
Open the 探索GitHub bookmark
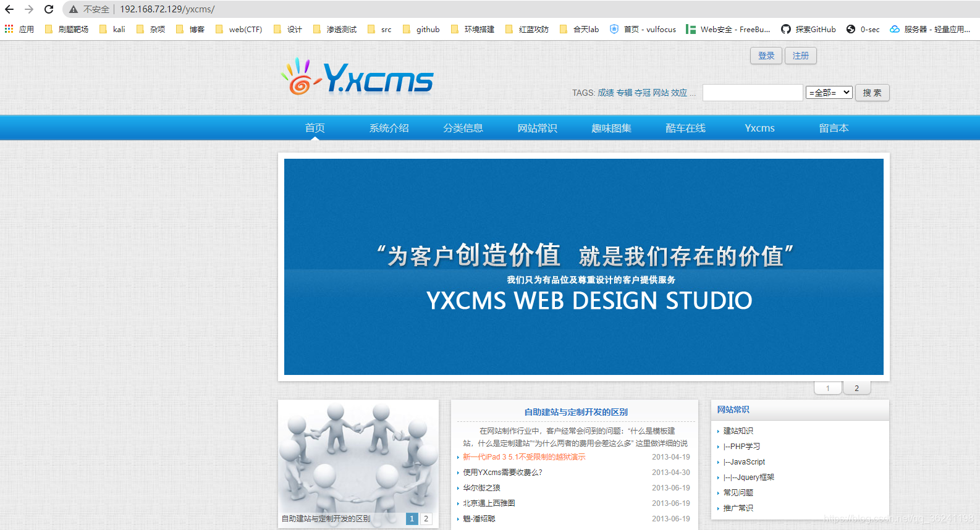click(808, 29)
